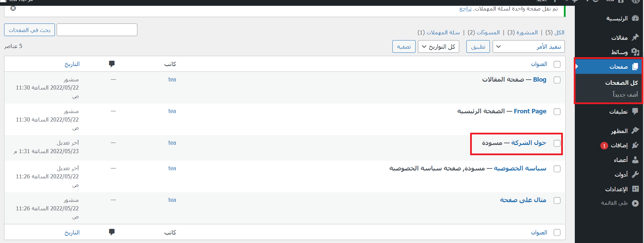The image size is (644, 243).
Task: Open the Add New page submenu item
Action: (625, 95)
